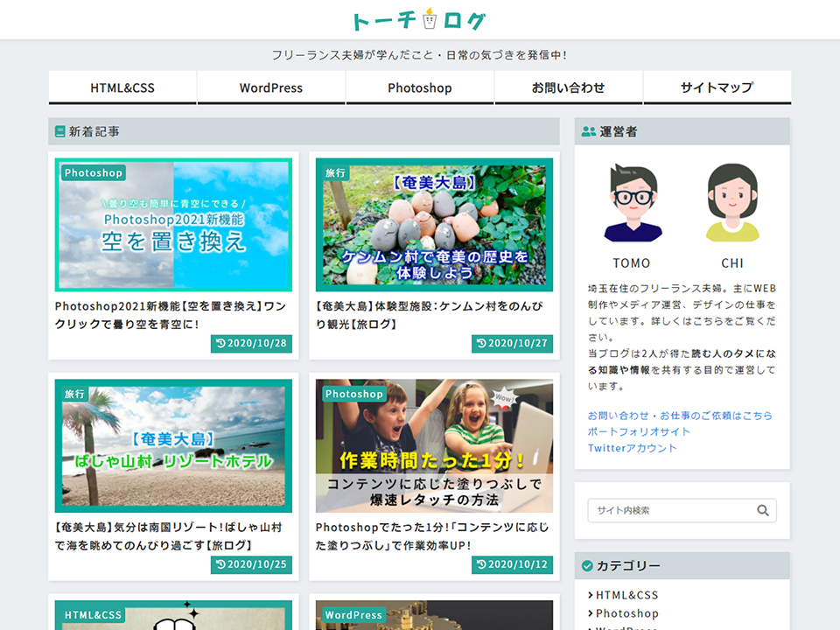
Task: Open the WordPress navigation menu item
Action: 271,87
